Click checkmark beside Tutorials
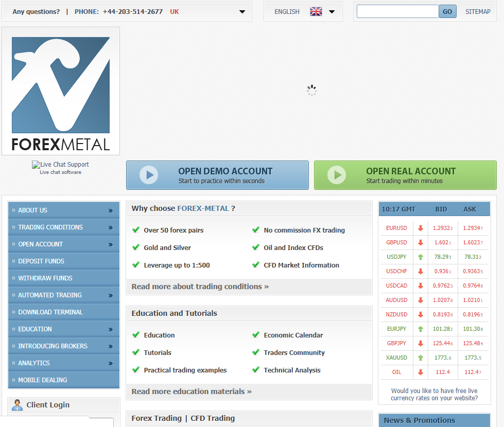 click(x=136, y=352)
